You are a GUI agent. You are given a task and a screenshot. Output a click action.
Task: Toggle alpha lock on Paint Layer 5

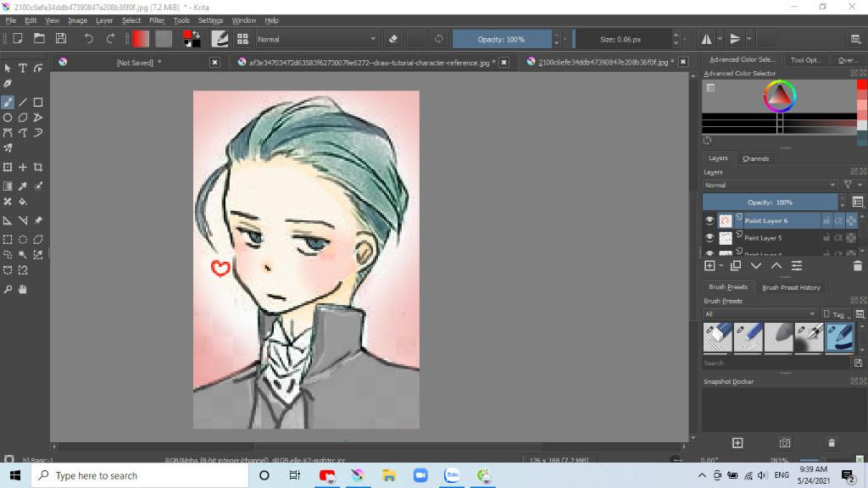pyautogui.click(x=838, y=237)
